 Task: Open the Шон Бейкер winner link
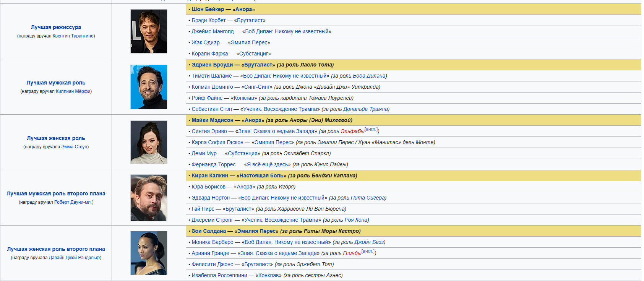point(208,9)
